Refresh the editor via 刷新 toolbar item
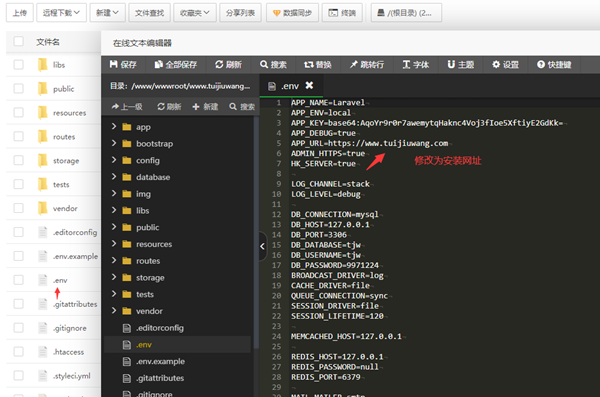This screenshot has height=397, width=600. point(228,64)
